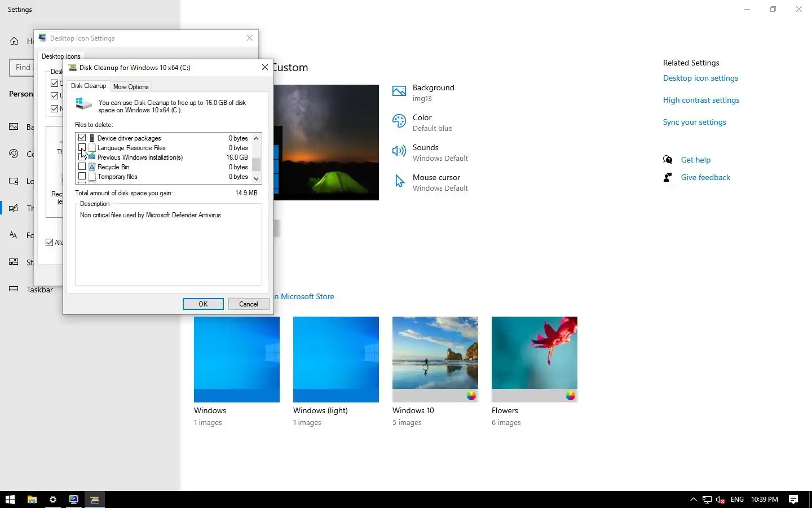Select the Desktop Icons tab

tap(61, 56)
